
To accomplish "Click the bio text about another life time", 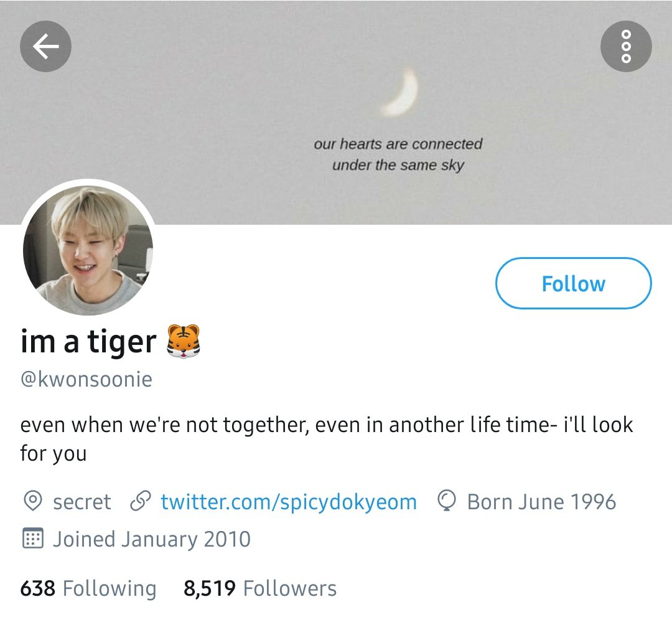I will click(x=327, y=439).
